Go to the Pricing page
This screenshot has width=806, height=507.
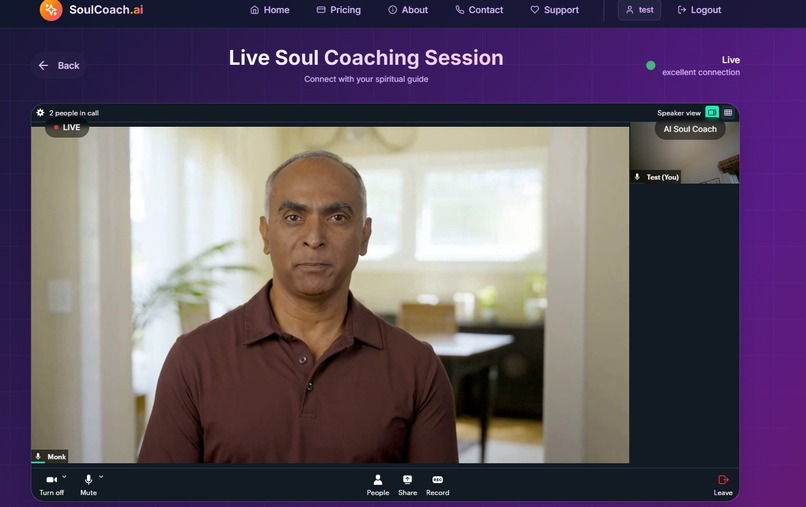click(x=339, y=10)
